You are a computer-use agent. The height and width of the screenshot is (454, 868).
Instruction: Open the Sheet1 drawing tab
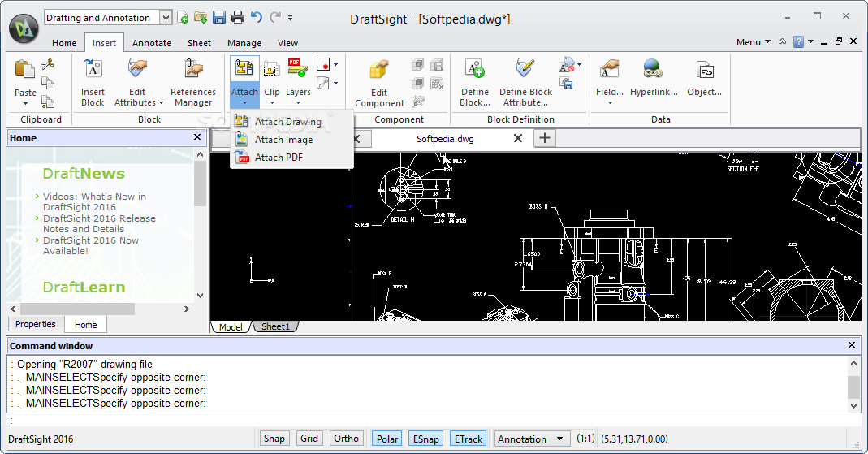pos(276,326)
